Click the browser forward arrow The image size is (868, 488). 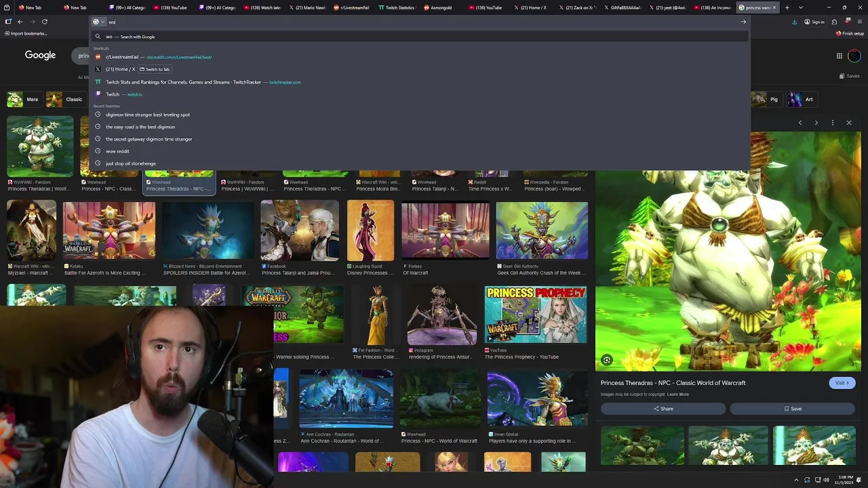click(x=32, y=22)
